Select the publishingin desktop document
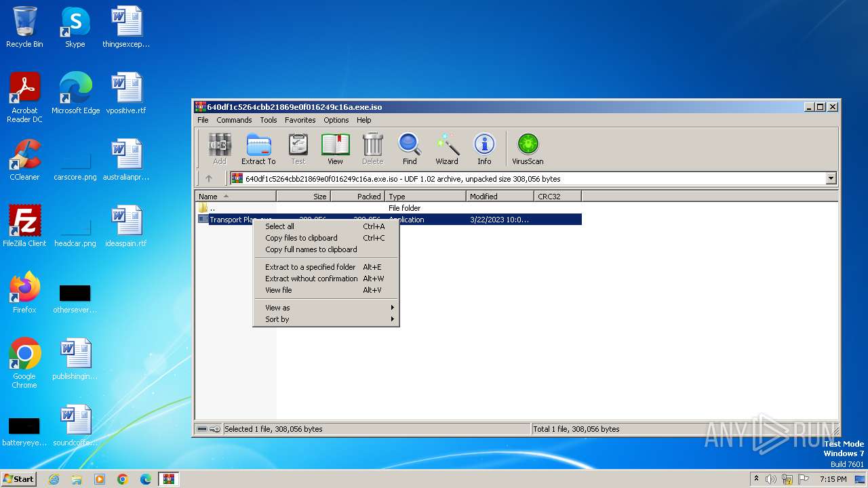Viewport: 868px width, 488px height. [x=75, y=359]
